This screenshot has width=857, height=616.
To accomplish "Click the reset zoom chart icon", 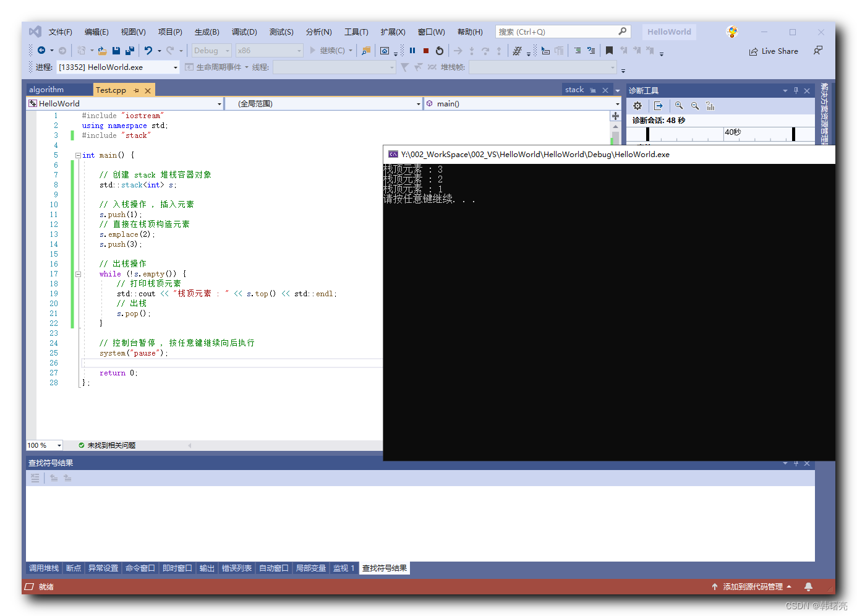I will (x=710, y=106).
